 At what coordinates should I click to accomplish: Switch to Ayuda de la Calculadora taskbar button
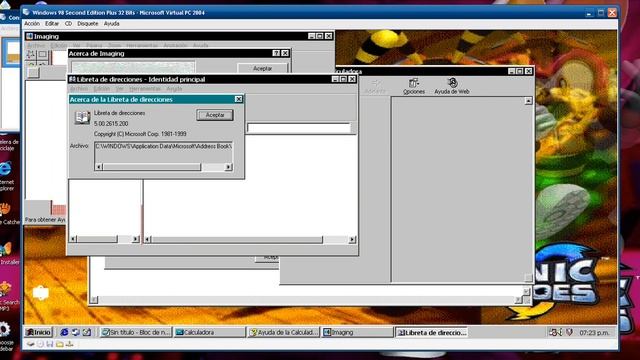(284, 332)
